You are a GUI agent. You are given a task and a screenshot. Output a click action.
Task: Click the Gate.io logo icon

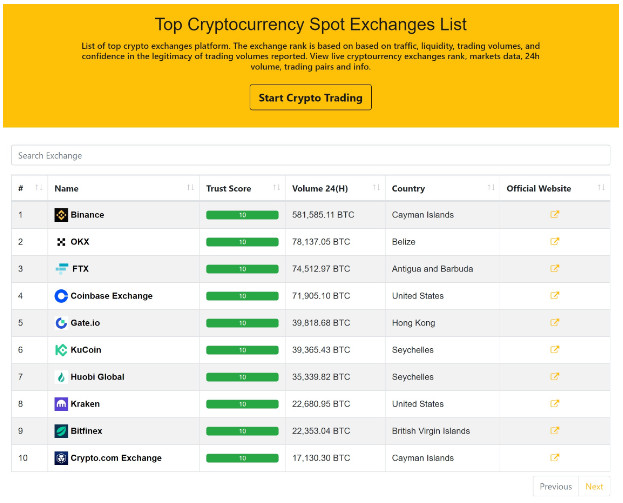pos(61,323)
